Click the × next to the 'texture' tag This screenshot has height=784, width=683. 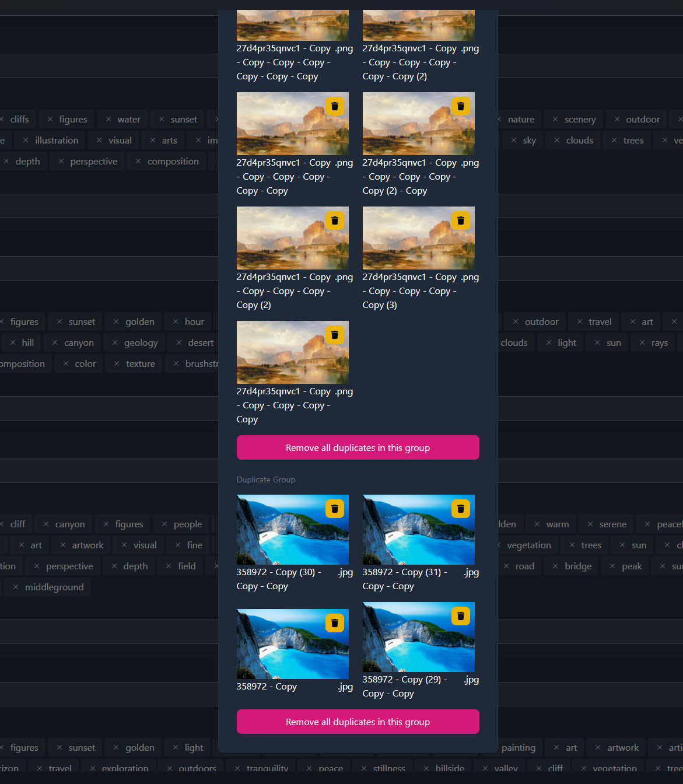point(117,364)
